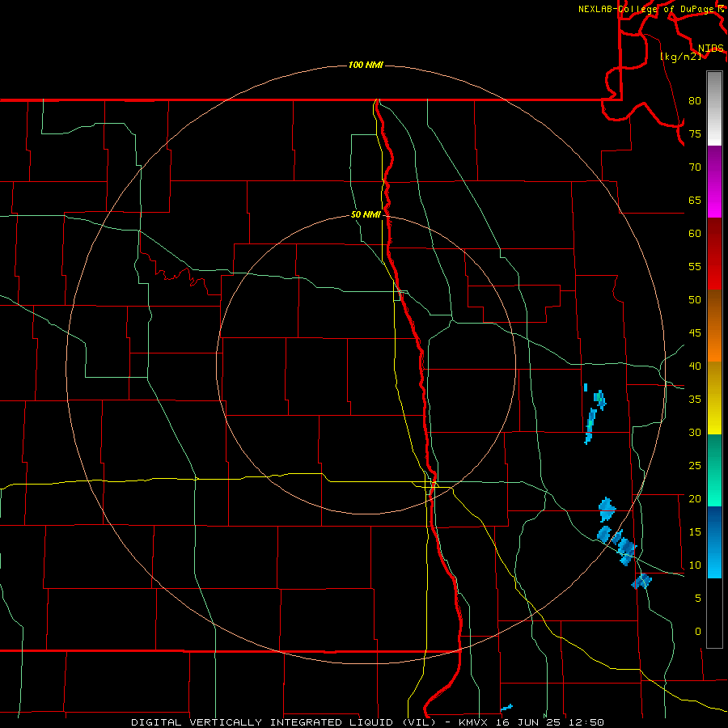Image resolution: width=728 pixels, height=728 pixels.
Task: Click the 50 NMI range ring label
Action: click(x=366, y=214)
